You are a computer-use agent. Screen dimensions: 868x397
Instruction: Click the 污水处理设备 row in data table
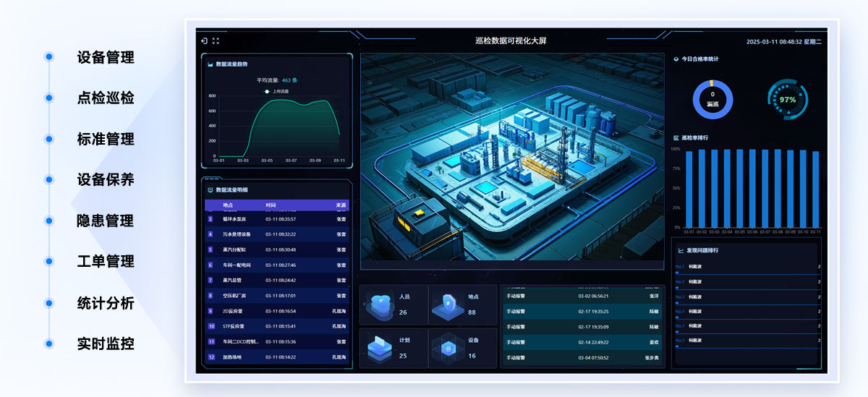click(x=277, y=234)
